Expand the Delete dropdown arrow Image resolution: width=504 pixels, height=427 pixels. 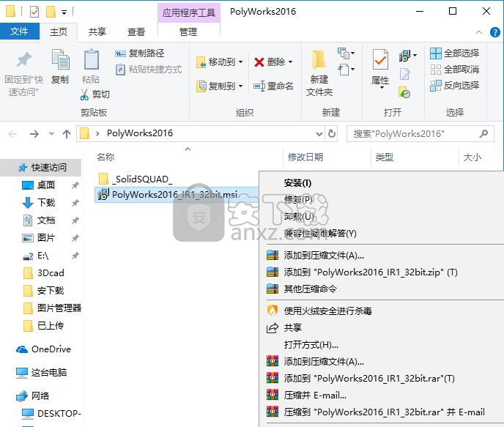point(291,62)
